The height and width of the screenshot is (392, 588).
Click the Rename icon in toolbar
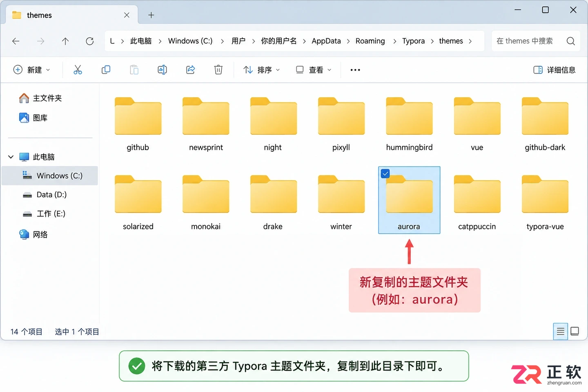click(x=162, y=70)
